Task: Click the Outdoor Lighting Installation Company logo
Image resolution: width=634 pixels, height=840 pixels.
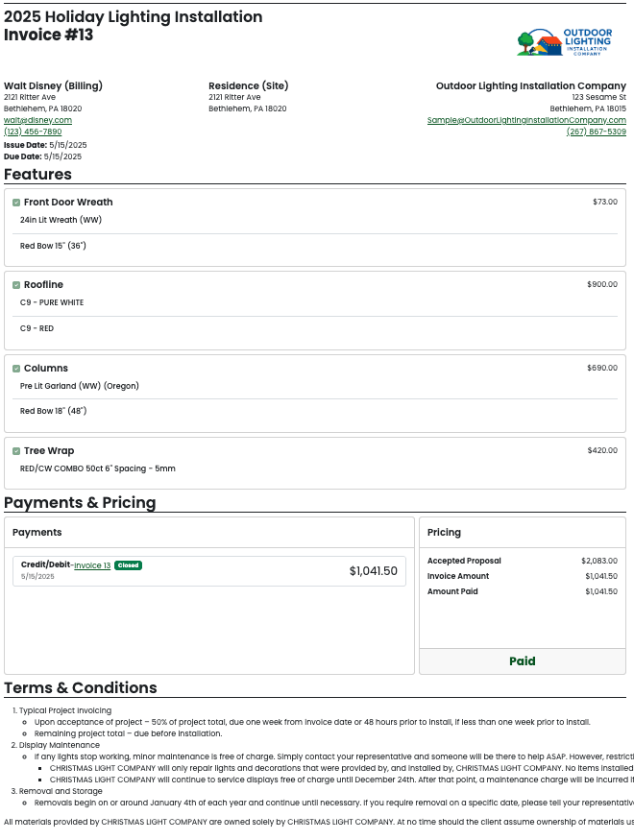Action: click(564, 42)
